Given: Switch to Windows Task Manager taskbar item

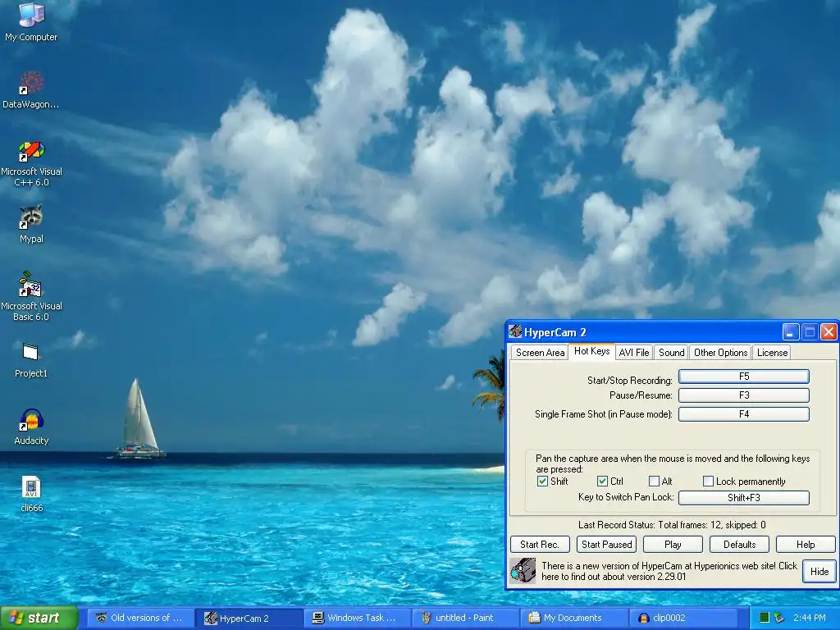Looking at the screenshot, I should pyautogui.click(x=358, y=618).
